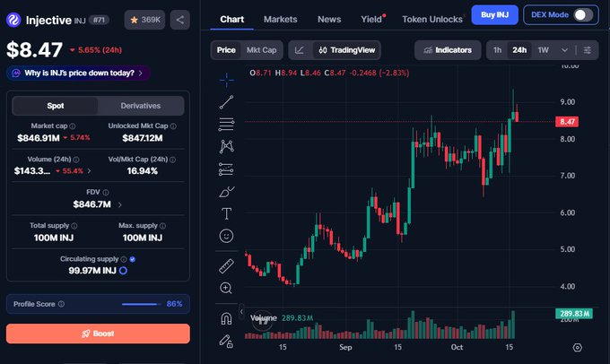Click the circulating supply progress ring
610x364 pixels.
[x=123, y=271]
